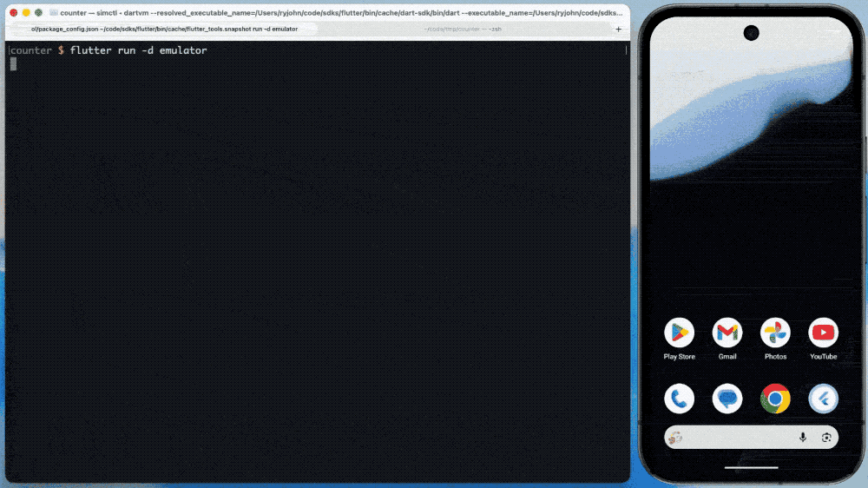Open the Photos app icon
This screenshot has height=488, width=868.
coord(775,333)
